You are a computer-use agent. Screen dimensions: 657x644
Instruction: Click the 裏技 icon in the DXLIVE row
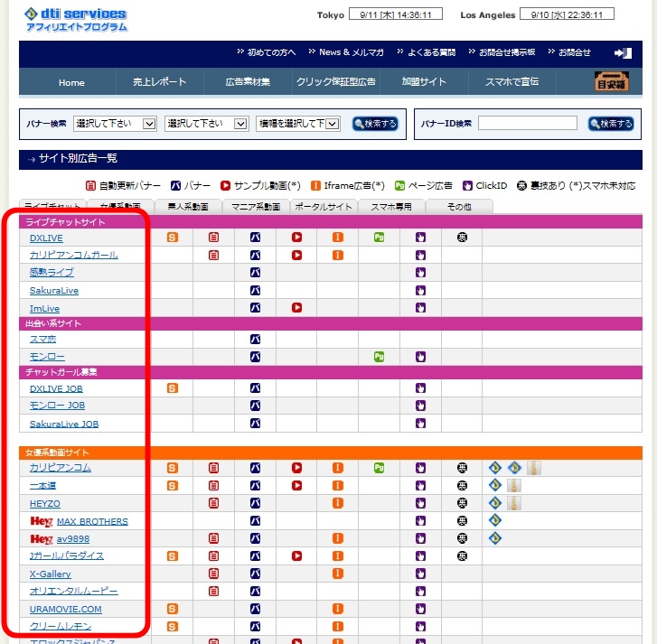(x=462, y=238)
